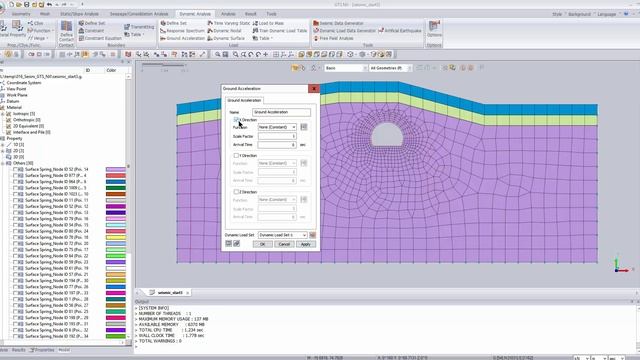Open Static/Slope Analysis ribbon tab
This screenshot has height=360, width=640.
point(79,14)
